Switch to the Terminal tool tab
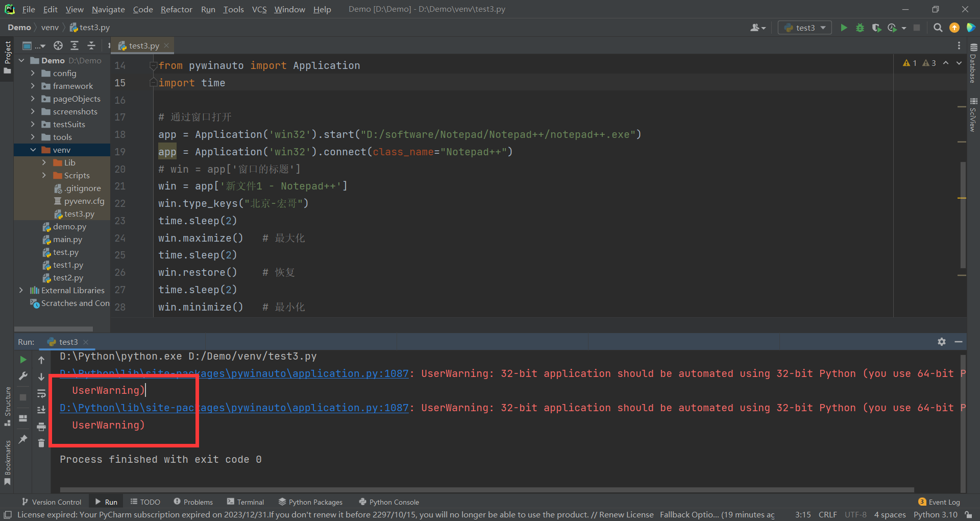 click(246, 502)
